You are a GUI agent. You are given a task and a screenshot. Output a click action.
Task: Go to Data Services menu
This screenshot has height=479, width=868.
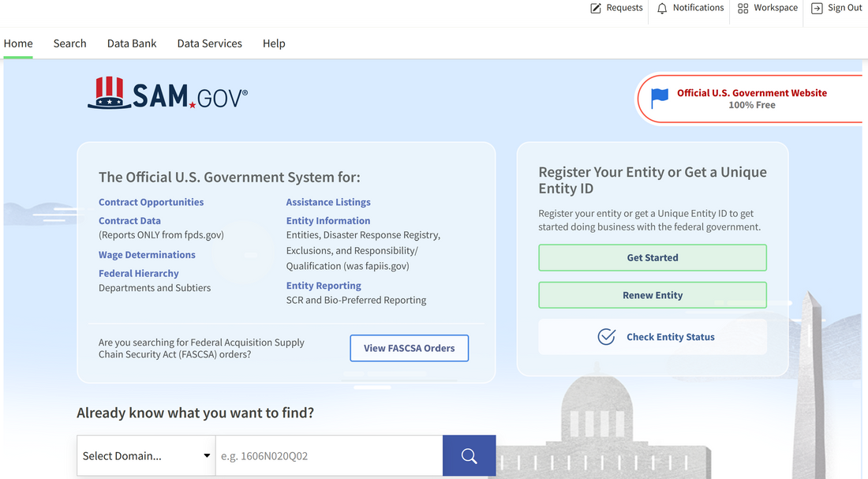209,43
